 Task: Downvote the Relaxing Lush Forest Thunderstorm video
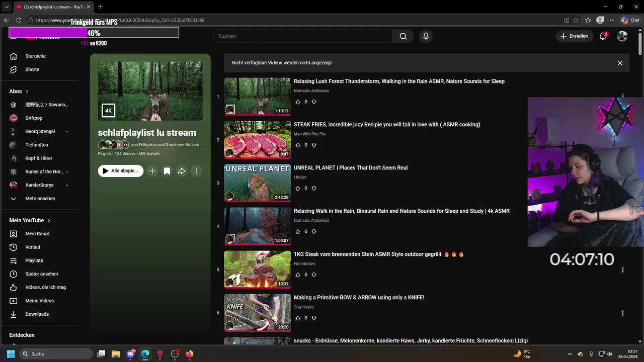(x=314, y=102)
